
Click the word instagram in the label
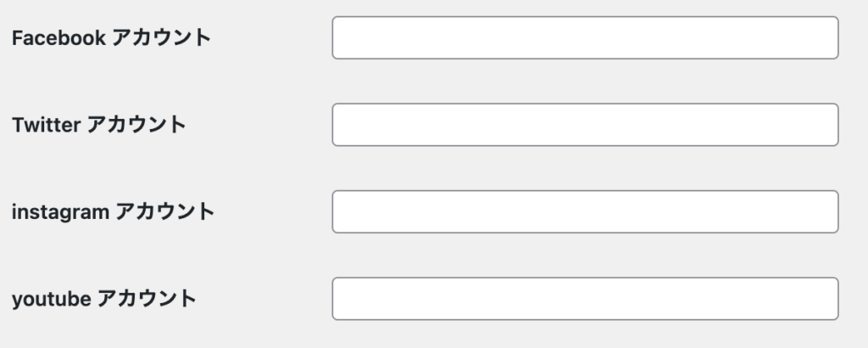click(x=60, y=211)
